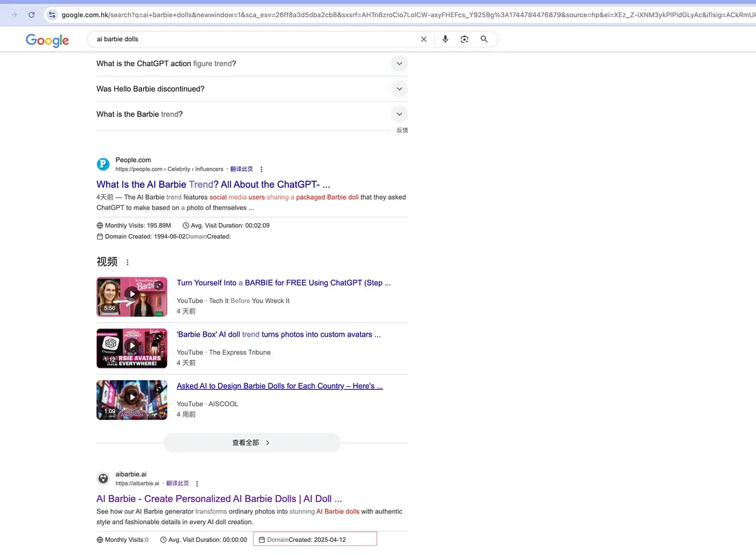Reload the page with the refresh icon
Viewport: 756px width, 555px height.
point(32,15)
